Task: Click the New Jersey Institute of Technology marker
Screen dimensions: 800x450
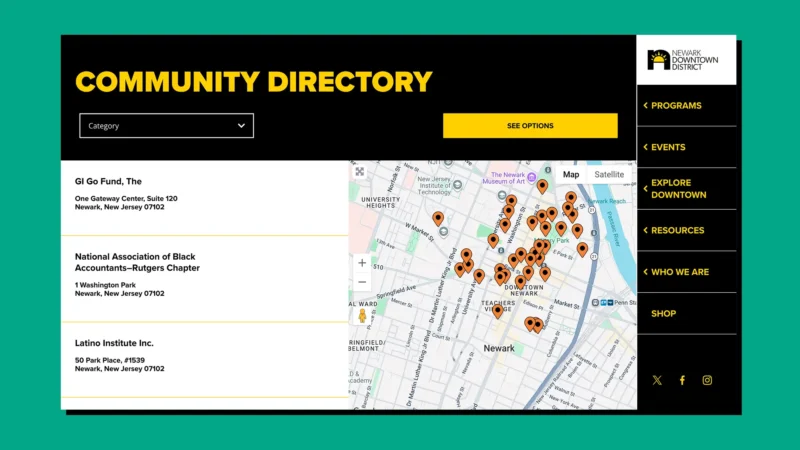Action: point(458,185)
